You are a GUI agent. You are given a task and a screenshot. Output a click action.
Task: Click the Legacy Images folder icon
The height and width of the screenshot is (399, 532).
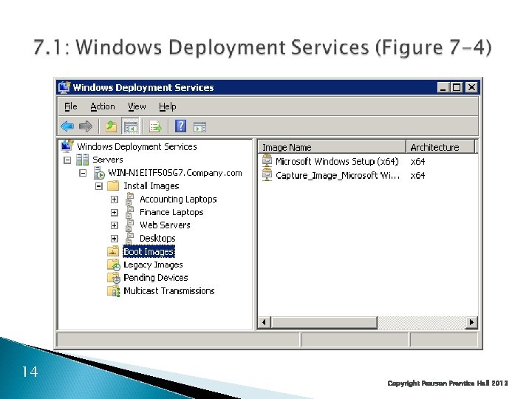point(114,265)
